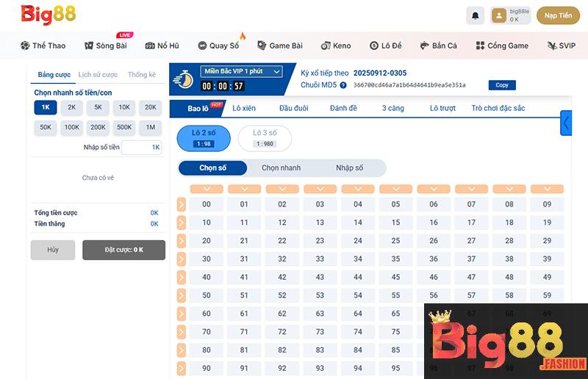This screenshot has width=588, height=379.
Task: Click the Nhập số tiền input field
Action: [x=141, y=148]
